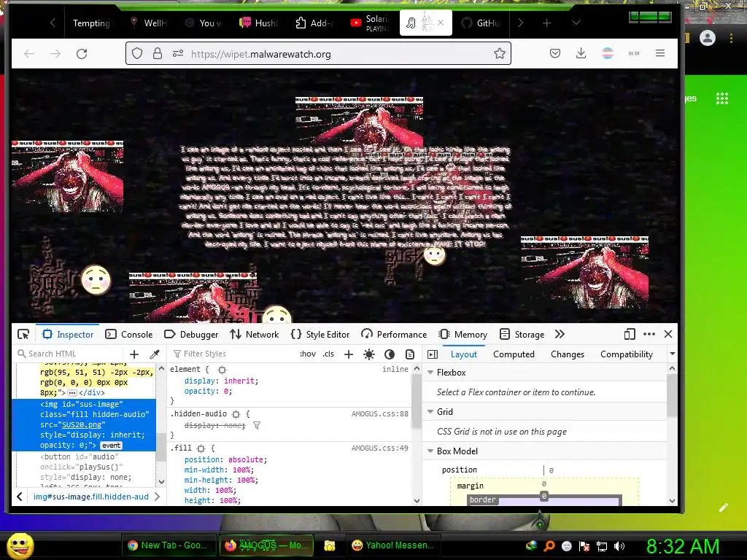The image size is (747, 560).
Task: Reload the current page
Action: pyautogui.click(x=82, y=54)
